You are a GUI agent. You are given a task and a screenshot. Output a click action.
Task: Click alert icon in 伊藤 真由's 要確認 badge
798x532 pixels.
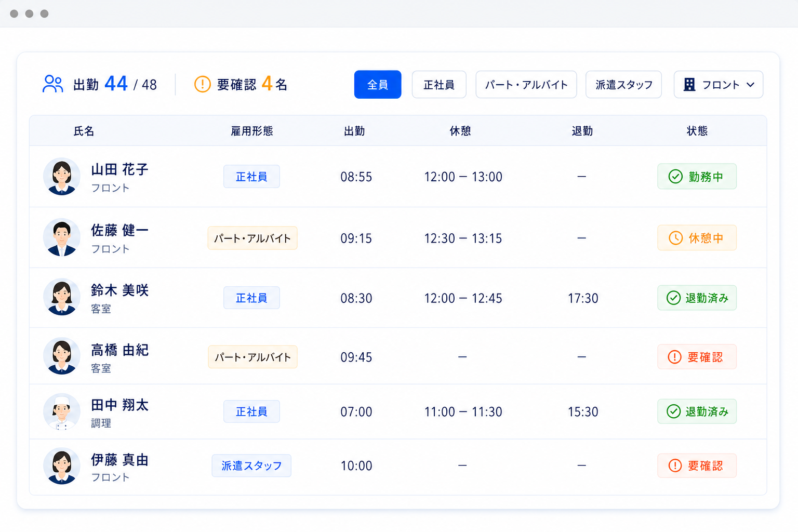(675, 465)
